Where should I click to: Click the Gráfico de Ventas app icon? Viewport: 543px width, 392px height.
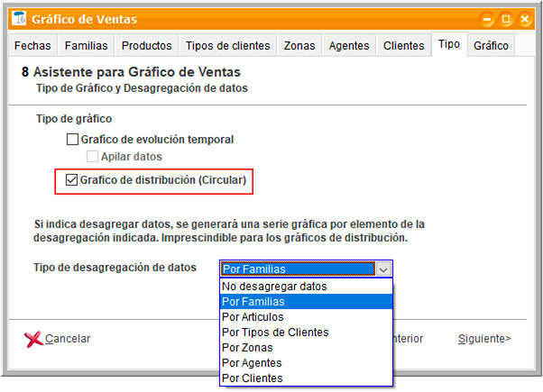(19, 18)
